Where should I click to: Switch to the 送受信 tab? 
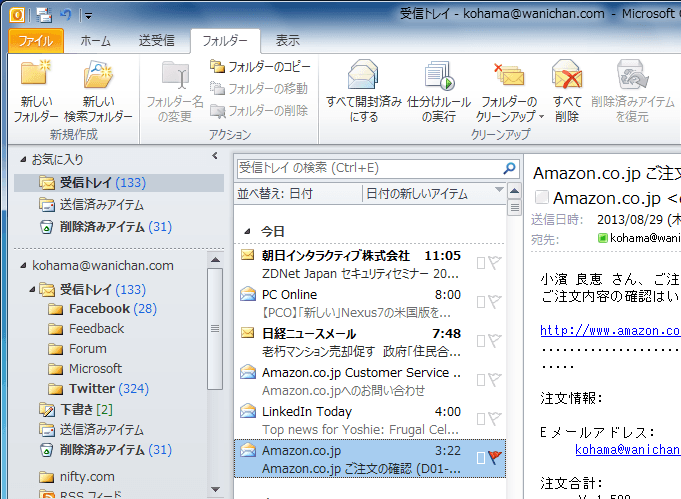(x=157, y=41)
